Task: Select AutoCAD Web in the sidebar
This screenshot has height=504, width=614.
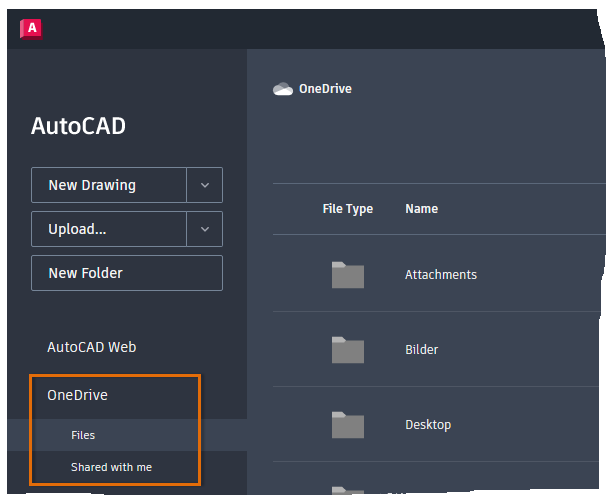Action: coord(92,347)
